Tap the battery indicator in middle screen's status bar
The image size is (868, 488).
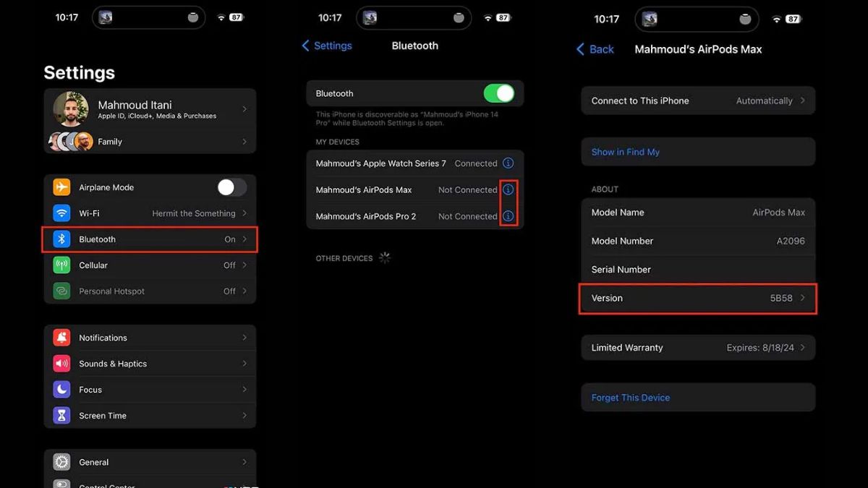point(503,17)
